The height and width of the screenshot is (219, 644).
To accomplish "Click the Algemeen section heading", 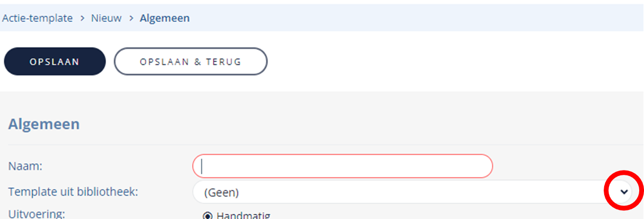I will [44, 124].
